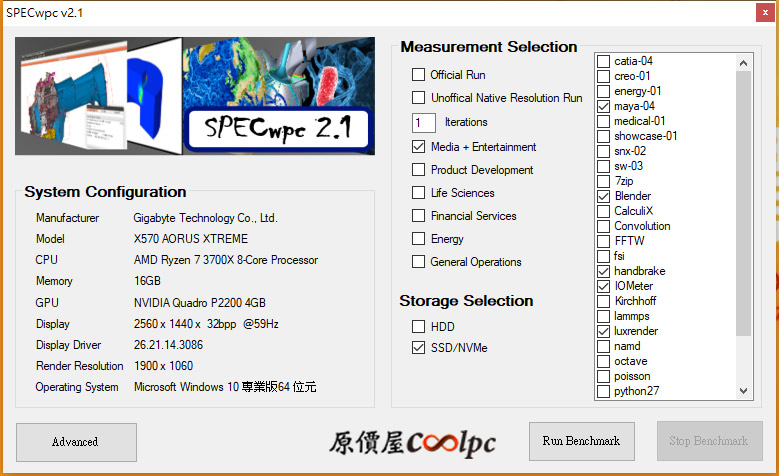Select sw-03 workload checkbox

pos(603,166)
